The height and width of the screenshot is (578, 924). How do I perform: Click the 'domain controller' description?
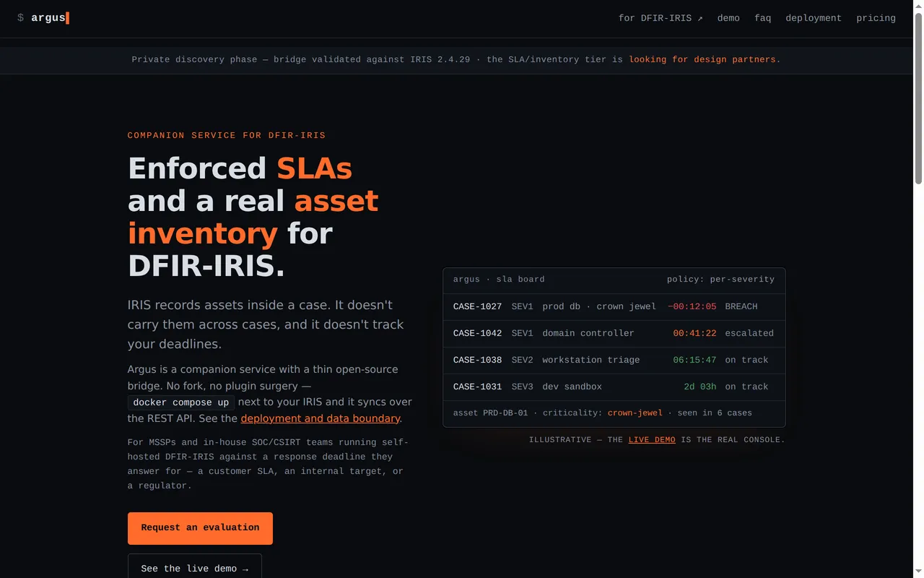coord(588,333)
